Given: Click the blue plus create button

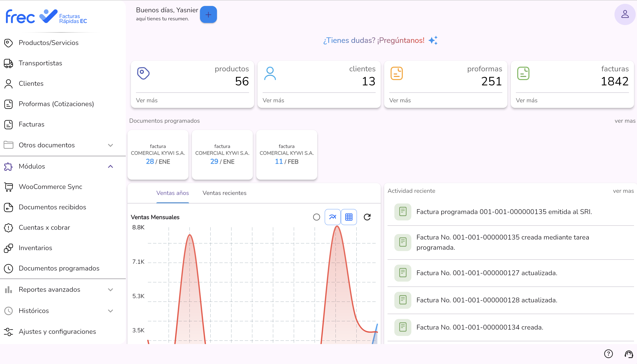Looking at the screenshot, I should (x=208, y=14).
